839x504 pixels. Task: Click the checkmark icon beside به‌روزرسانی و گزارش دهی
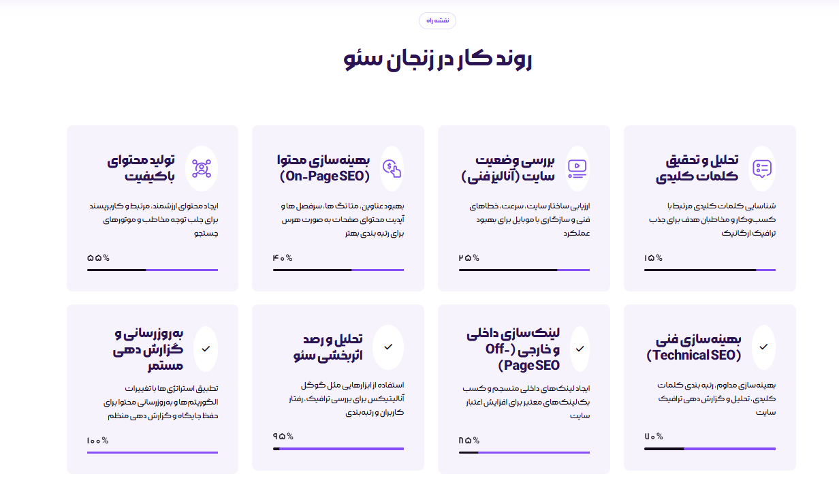point(206,348)
